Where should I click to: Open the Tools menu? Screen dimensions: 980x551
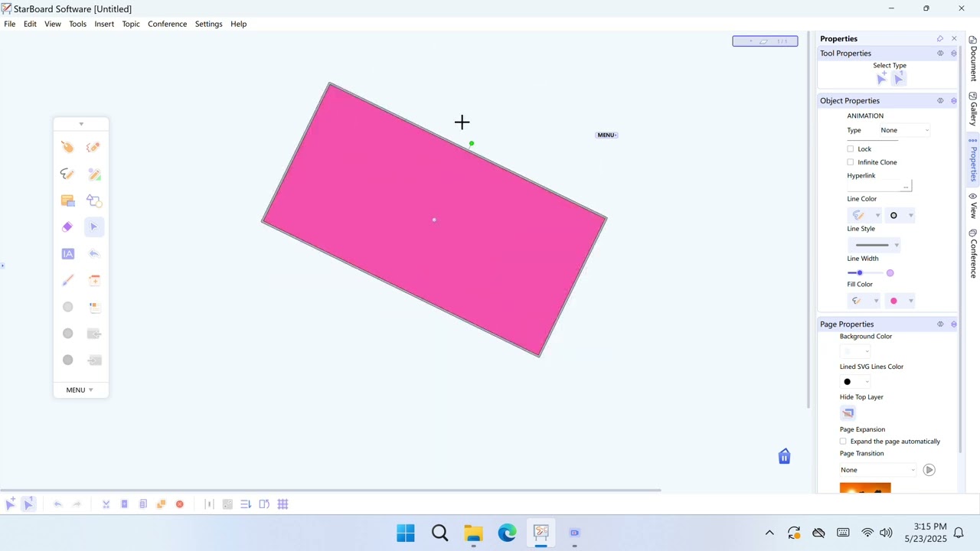(x=77, y=24)
